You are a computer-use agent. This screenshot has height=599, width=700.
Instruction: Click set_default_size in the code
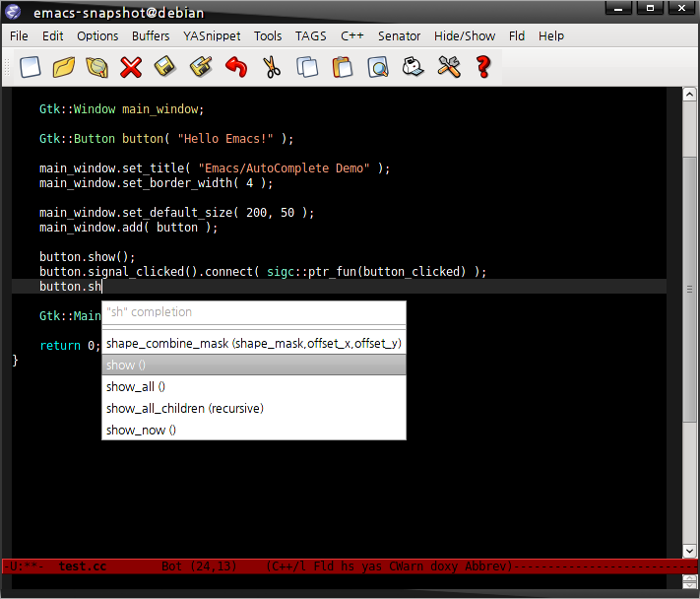click(x=177, y=212)
